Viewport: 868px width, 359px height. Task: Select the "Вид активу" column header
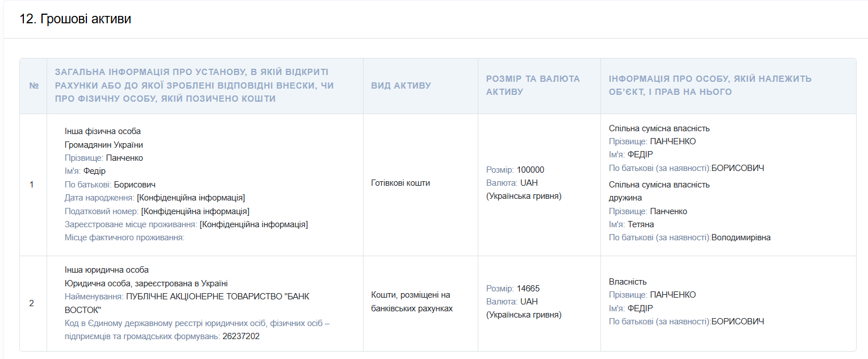pyautogui.click(x=401, y=86)
